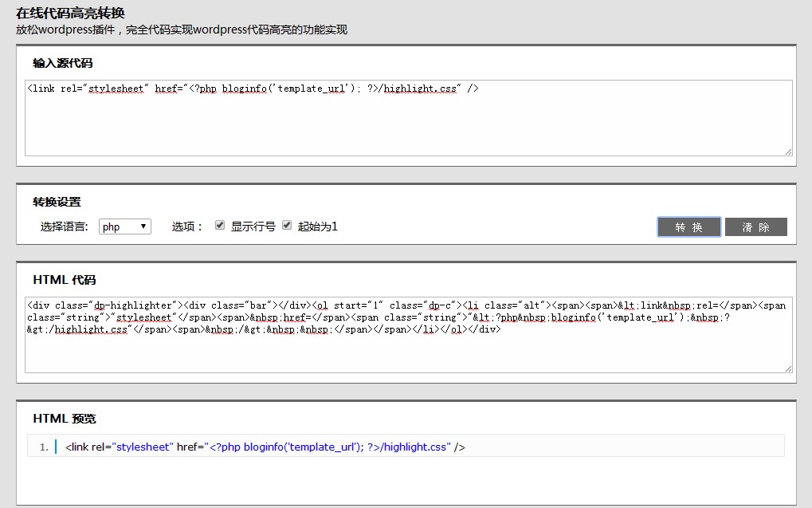This screenshot has height=508, width=812.
Task: Click the 在线代码高亮转换 page title
Action: coord(70,14)
